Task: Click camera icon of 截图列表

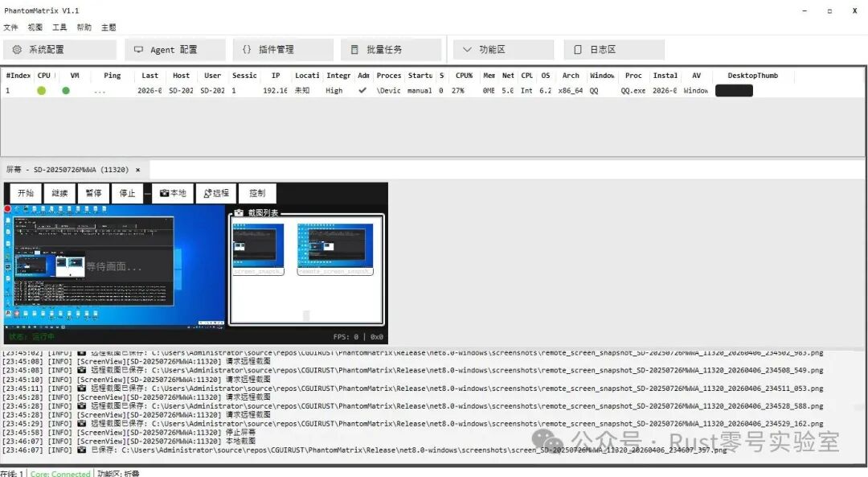Action: point(240,212)
